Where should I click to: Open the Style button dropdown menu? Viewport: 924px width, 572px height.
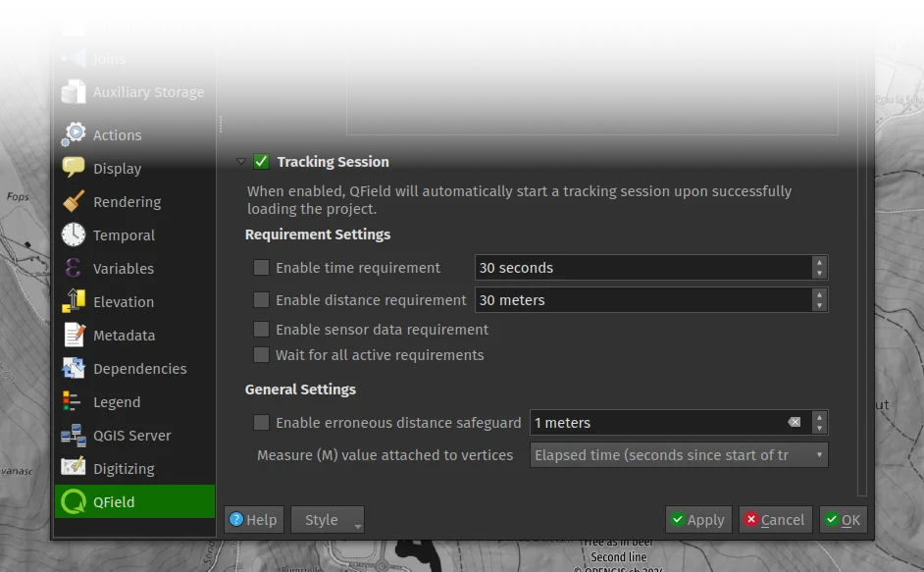coord(328,520)
